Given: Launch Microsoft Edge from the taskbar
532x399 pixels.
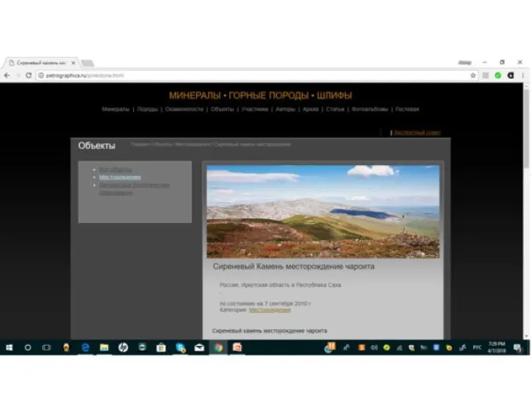Looking at the screenshot, I should pyautogui.click(x=84, y=347).
